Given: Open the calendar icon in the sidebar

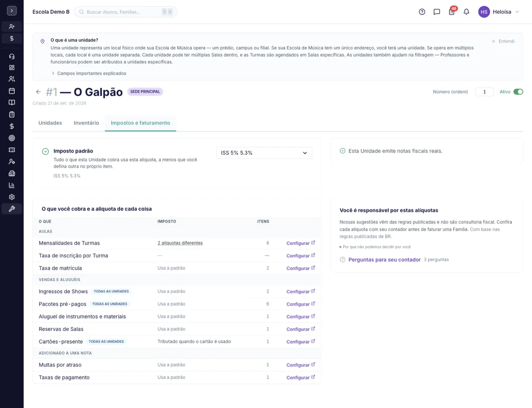Looking at the screenshot, I should tap(12, 91).
